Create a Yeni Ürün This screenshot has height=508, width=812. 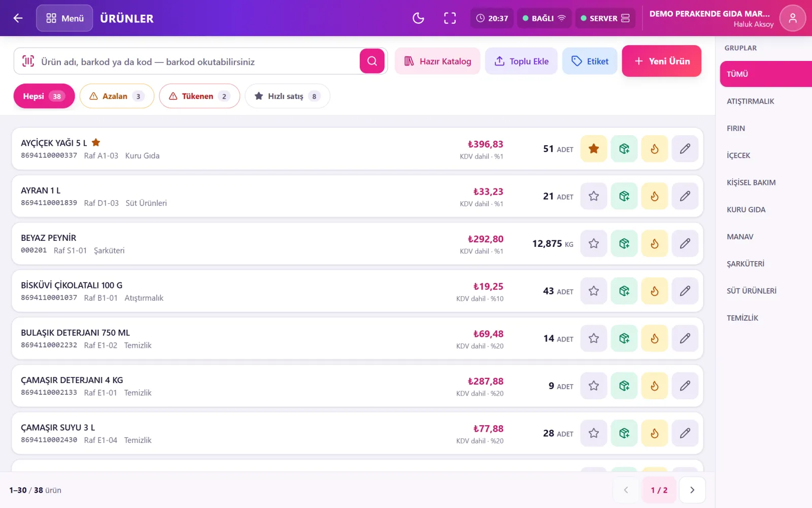click(662, 61)
